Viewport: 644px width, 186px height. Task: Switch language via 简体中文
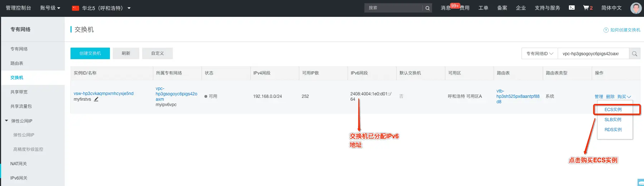611,8
